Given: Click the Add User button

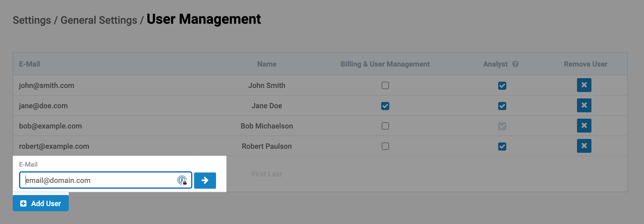Looking at the screenshot, I should [41, 203].
